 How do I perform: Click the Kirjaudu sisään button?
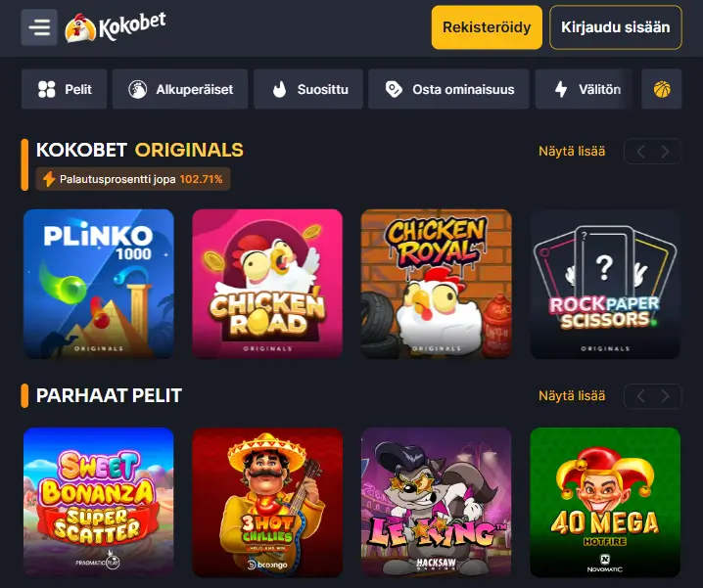click(x=616, y=27)
